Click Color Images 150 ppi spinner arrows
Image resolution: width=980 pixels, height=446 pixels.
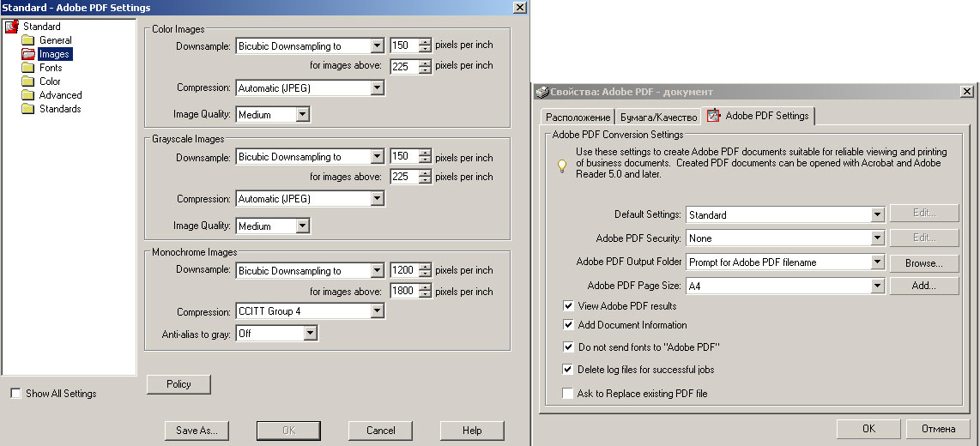426,45
